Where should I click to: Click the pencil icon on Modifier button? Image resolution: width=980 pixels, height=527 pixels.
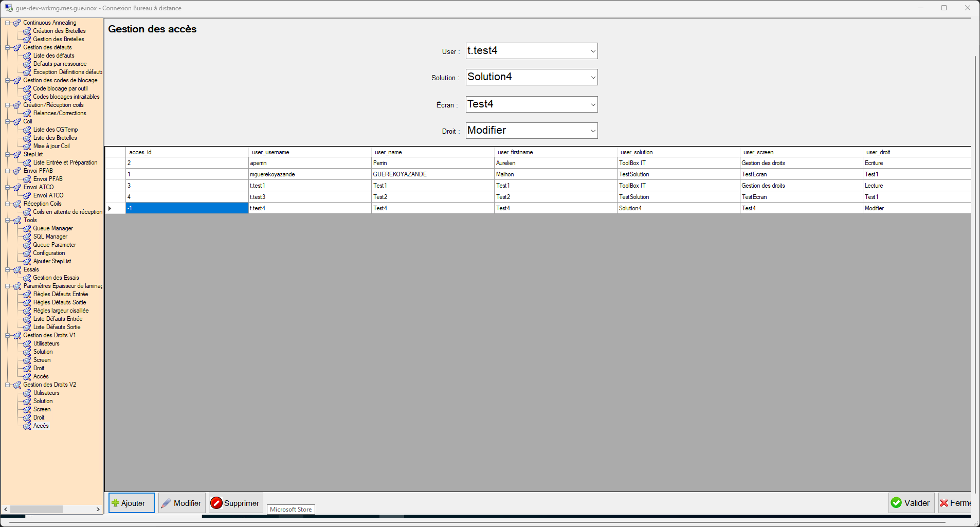tap(166, 503)
